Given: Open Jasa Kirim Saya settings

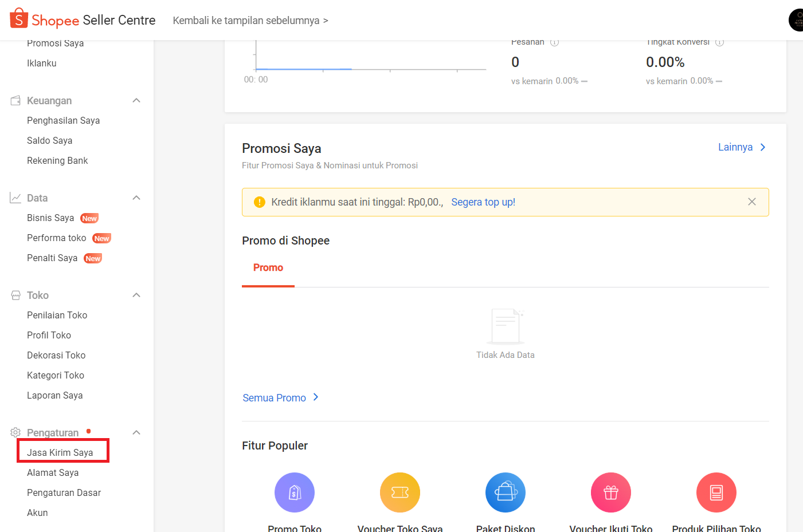Looking at the screenshot, I should (60, 452).
